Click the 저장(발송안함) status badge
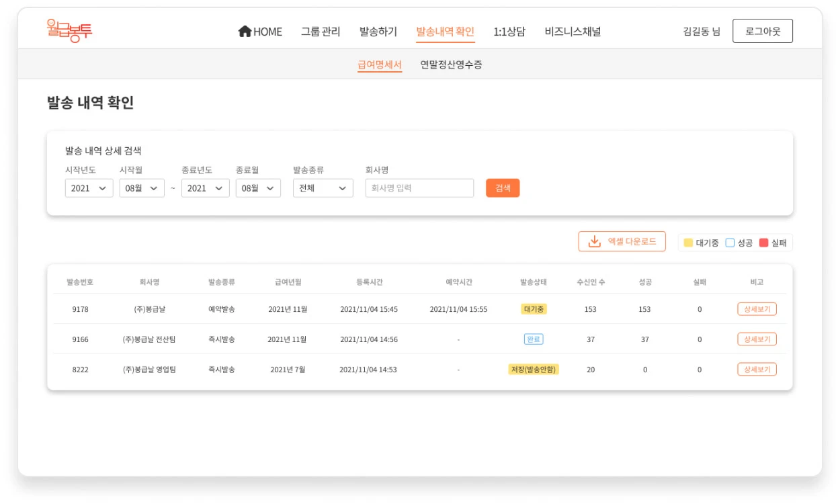Screen dimensions: 840x504 [x=534, y=370]
